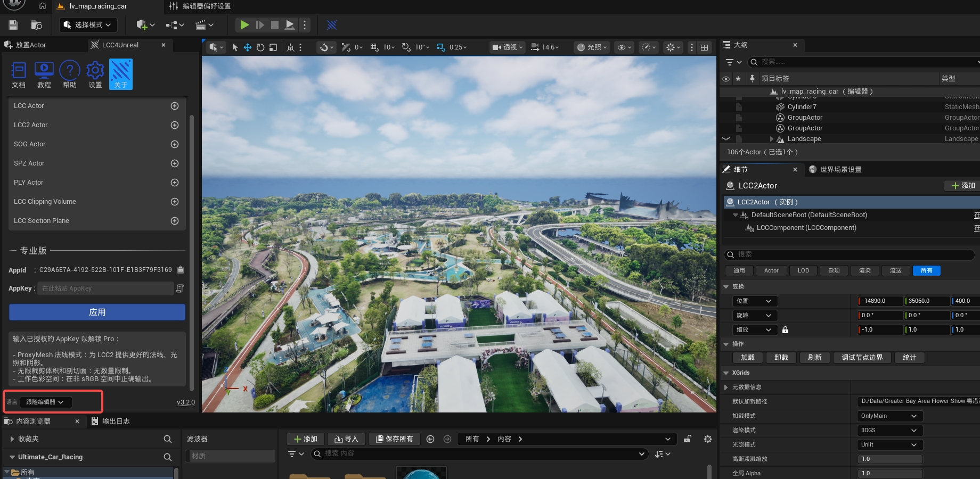
Task: Toggle position grid snapping in viewport
Action: tap(374, 47)
